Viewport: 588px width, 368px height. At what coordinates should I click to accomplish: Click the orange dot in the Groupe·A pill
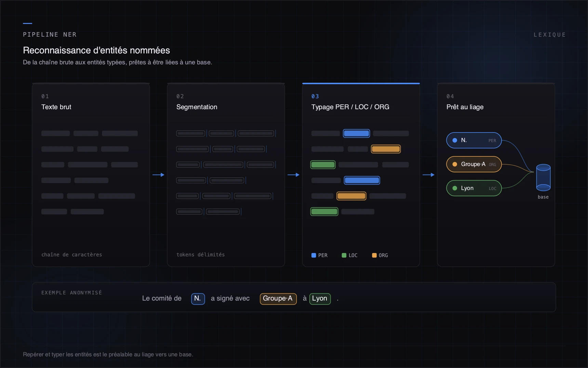click(x=455, y=164)
